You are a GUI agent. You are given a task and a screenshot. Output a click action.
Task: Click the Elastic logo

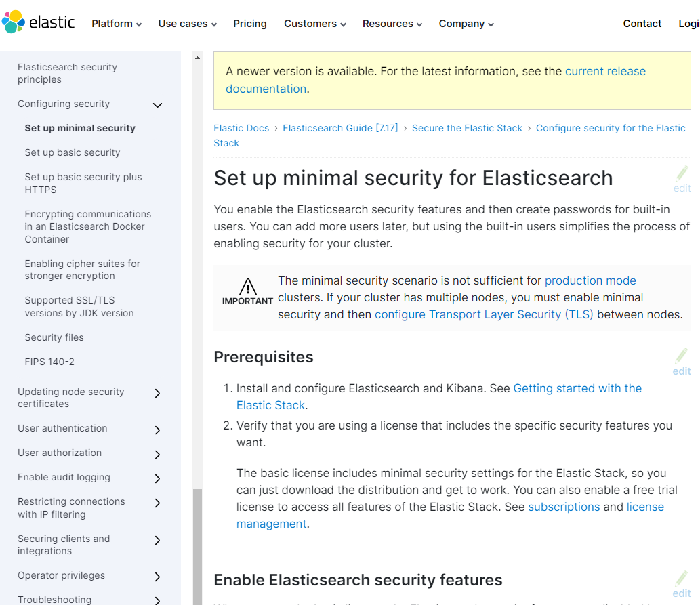39,22
